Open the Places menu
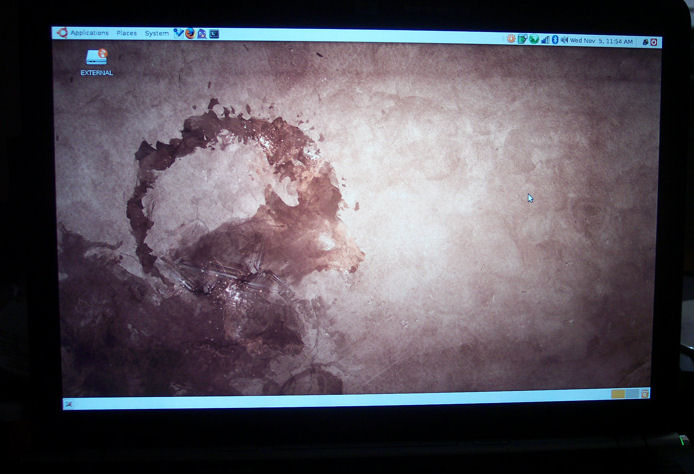694x474 pixels. pyautogui.click(x=127, y=33)
